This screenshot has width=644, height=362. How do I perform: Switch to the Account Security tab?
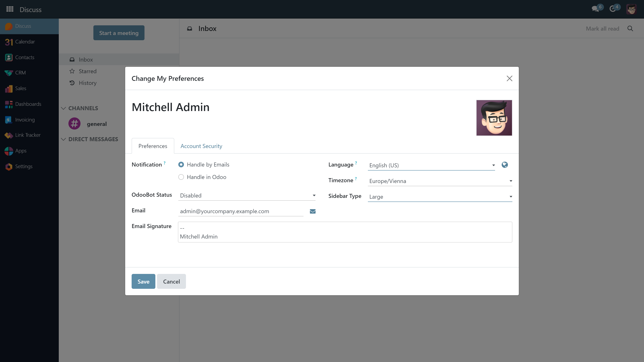(x=201, y=146)
